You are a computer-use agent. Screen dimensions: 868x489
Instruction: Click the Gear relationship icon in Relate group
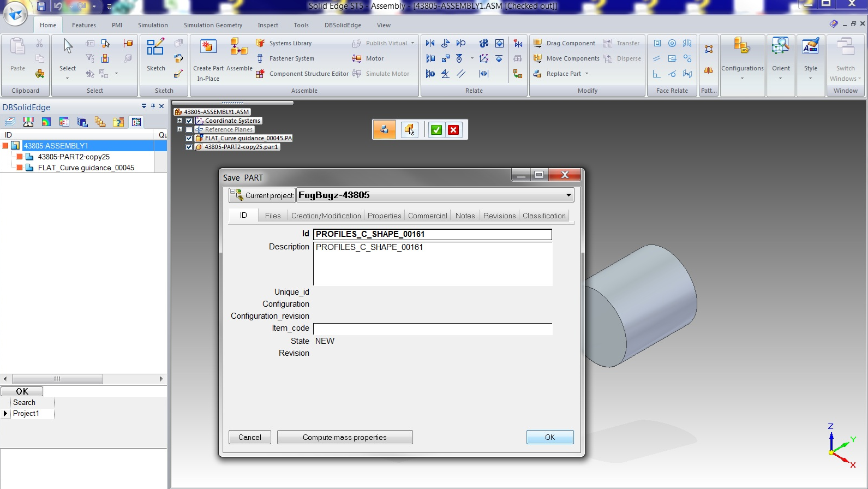[x=484, y=43]
